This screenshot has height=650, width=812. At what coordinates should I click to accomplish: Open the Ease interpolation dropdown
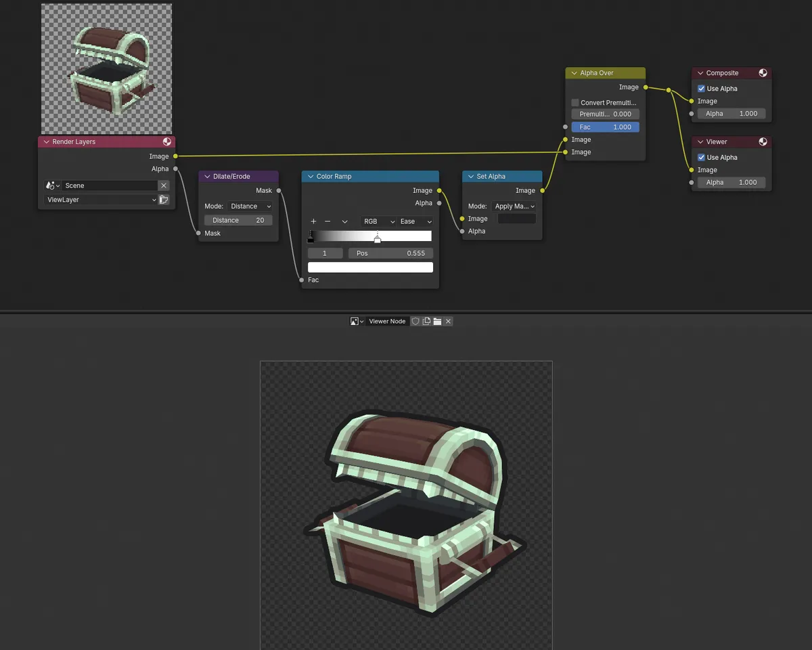[415, 221]
